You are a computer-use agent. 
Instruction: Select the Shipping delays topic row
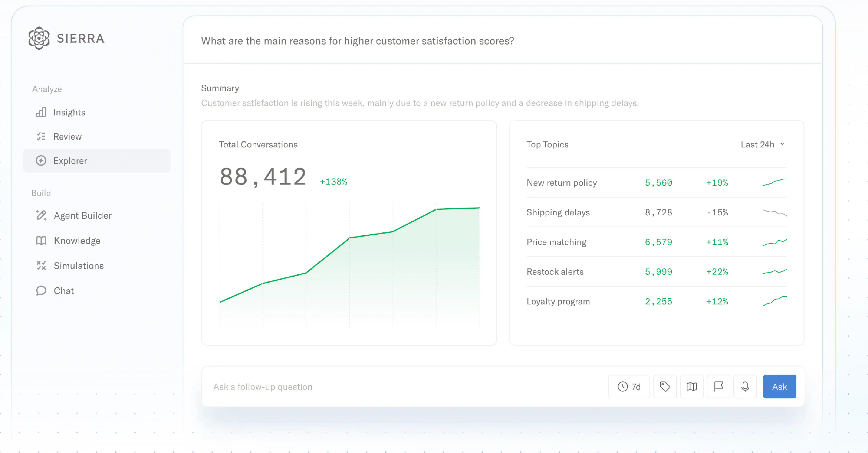[657, 212]
